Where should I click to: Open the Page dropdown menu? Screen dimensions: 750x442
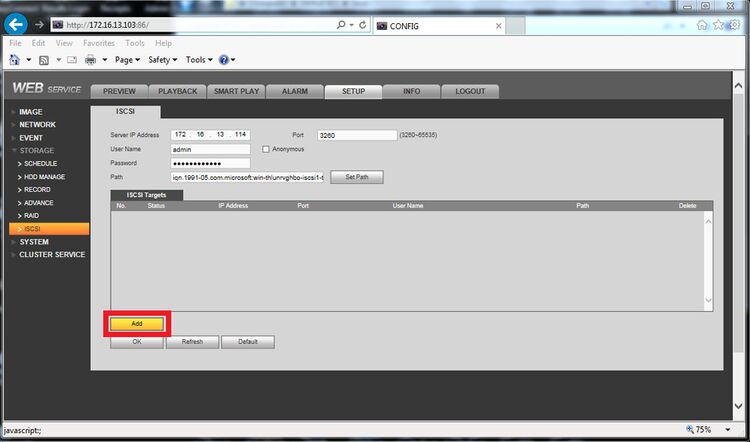127,60
